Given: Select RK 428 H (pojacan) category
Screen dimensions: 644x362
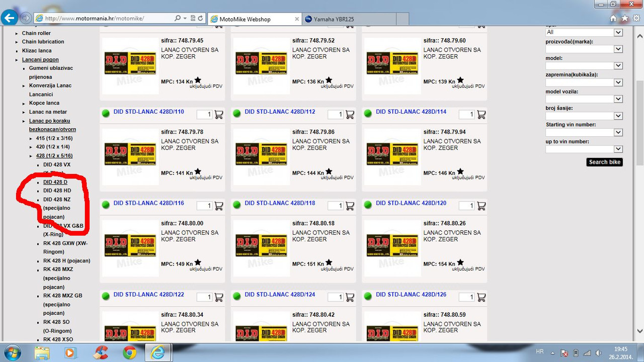Looking at the screenshot, I should [x=66, y=260].
